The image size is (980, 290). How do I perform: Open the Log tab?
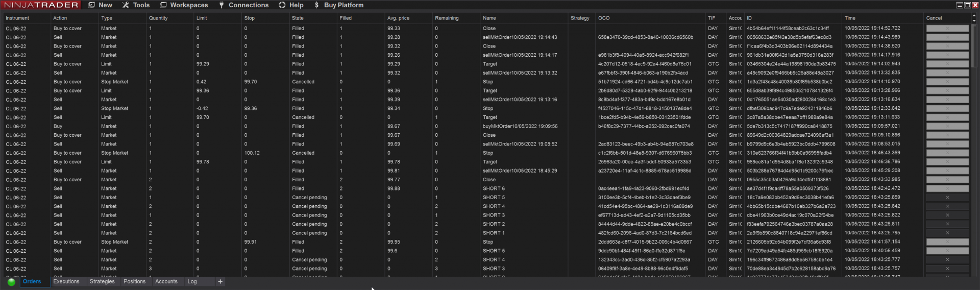coord(192,281)
